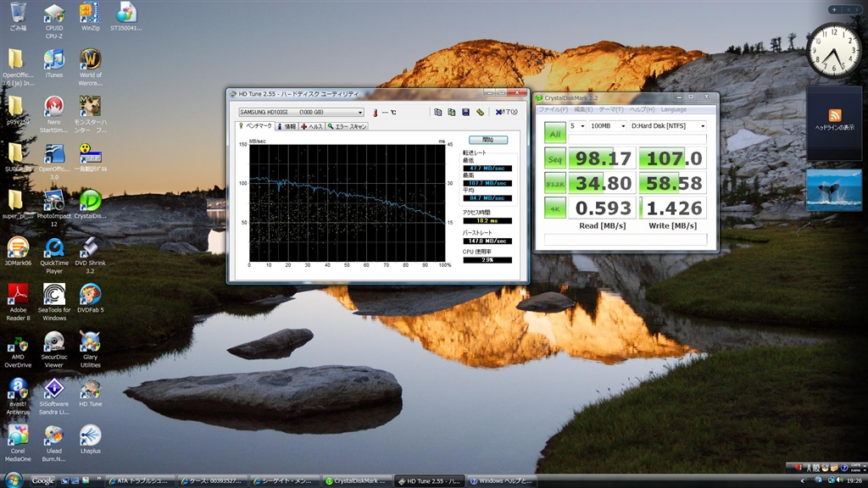Open the SiSoftware Sandra desktop icon
This screenshot has width=868, height=488.
tap(54, 396)
